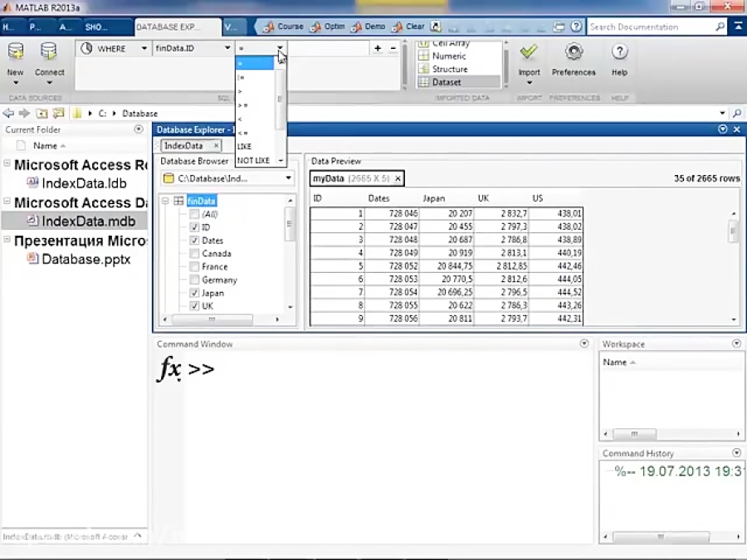The width and height of the screenshot is (747, 560).
Task: Click the - button to remove query condition
Action: coord(391,48)
